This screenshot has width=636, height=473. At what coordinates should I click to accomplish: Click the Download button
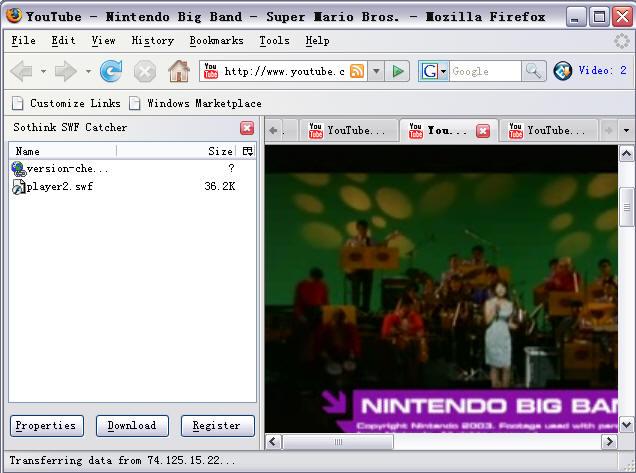pyautogui.click(x=132, y=426)
